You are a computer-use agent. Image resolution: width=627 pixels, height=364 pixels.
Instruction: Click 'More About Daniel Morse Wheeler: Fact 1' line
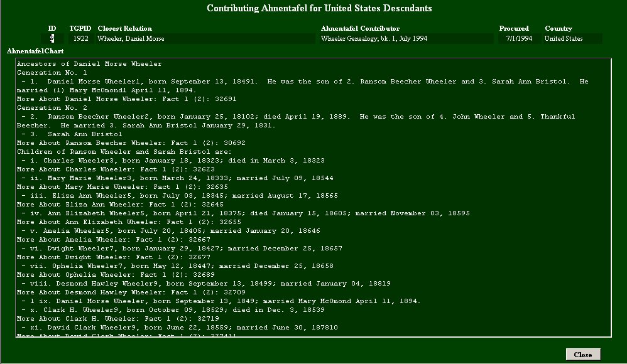(127, 99)
